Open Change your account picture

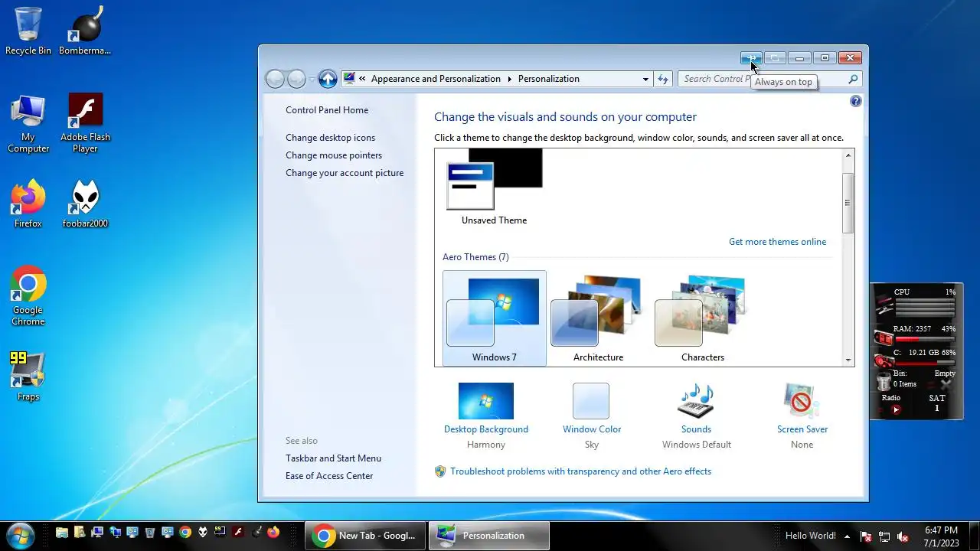point(345,173)
